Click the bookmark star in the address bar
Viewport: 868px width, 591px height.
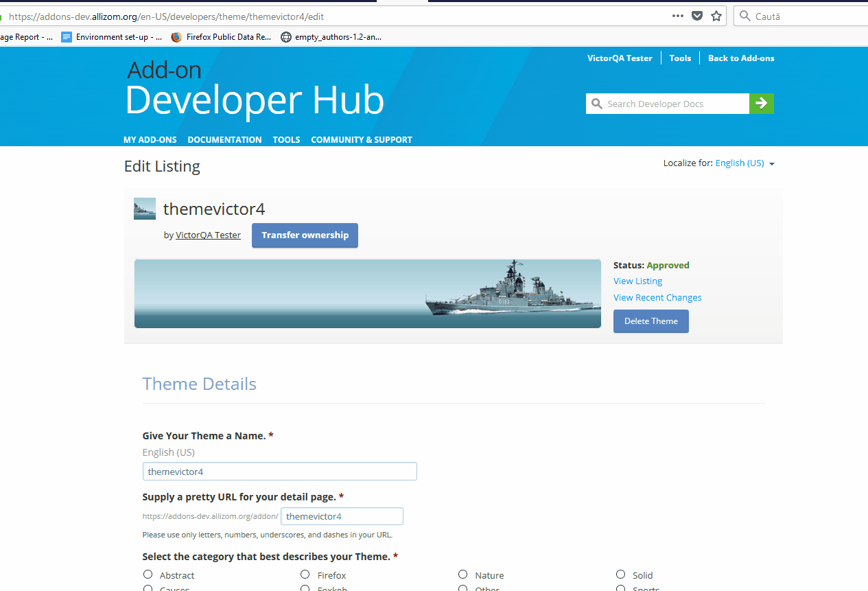[716, 15]
